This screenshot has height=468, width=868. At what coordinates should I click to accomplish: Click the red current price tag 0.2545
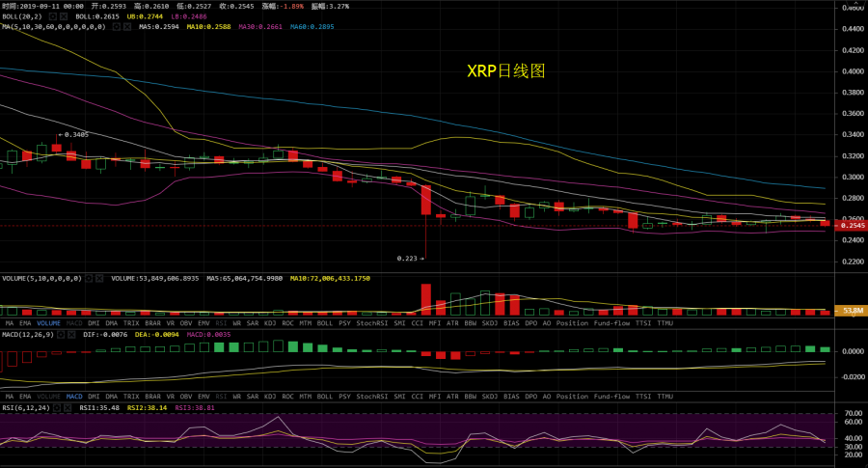[x=852, y=226]
